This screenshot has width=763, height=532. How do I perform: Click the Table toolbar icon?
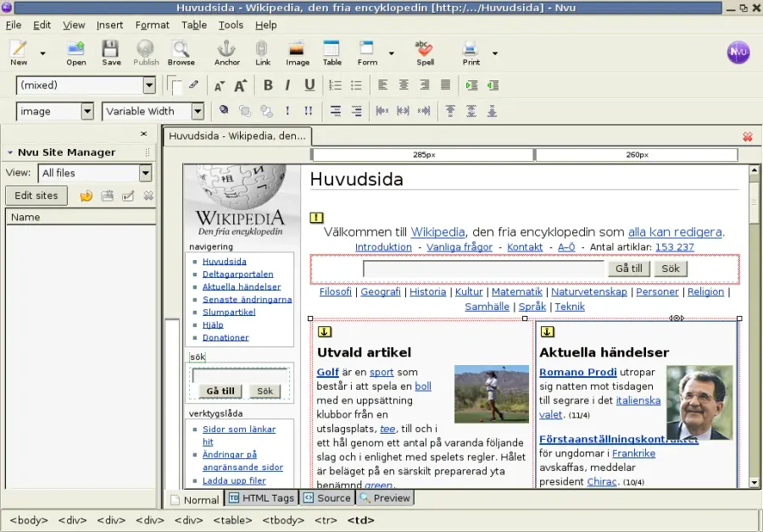coord(331,53)
